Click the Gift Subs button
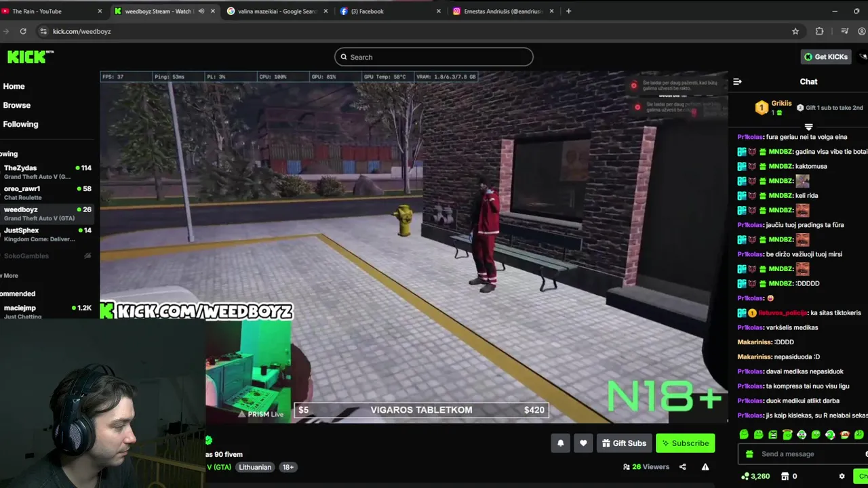This screenshot has height=488, width=868. 624,443
